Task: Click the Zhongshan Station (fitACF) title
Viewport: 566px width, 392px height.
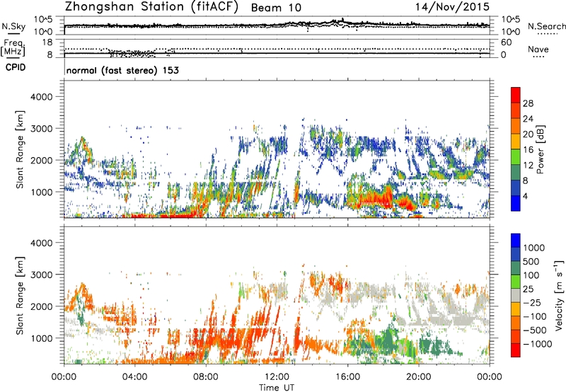Action: pos(151,7)
